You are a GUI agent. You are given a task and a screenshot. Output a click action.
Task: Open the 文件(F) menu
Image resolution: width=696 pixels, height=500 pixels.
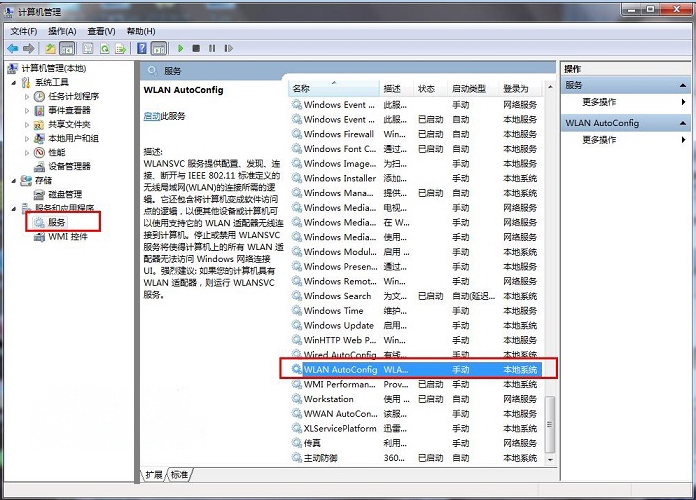pyautogui.click(x=24, y=31)
